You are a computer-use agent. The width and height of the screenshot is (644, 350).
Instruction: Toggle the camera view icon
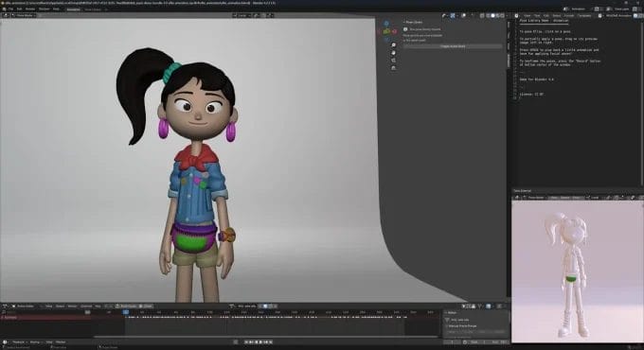[393, 61]
